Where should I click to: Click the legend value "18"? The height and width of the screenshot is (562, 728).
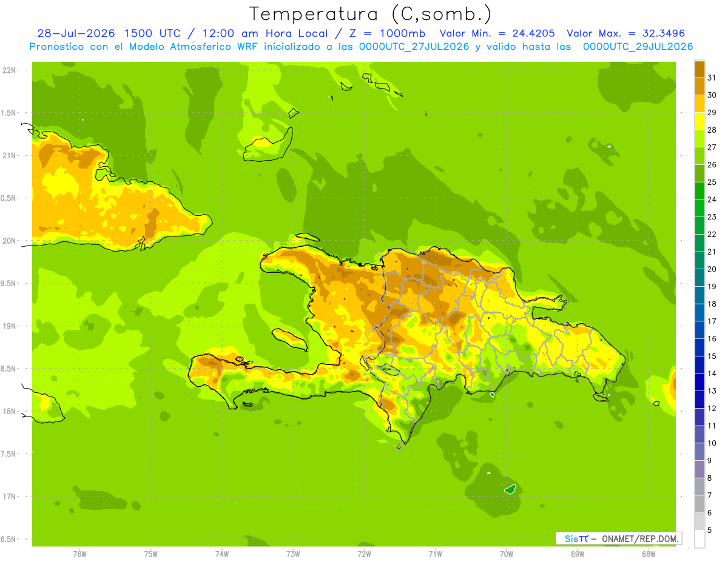[712, 304]
